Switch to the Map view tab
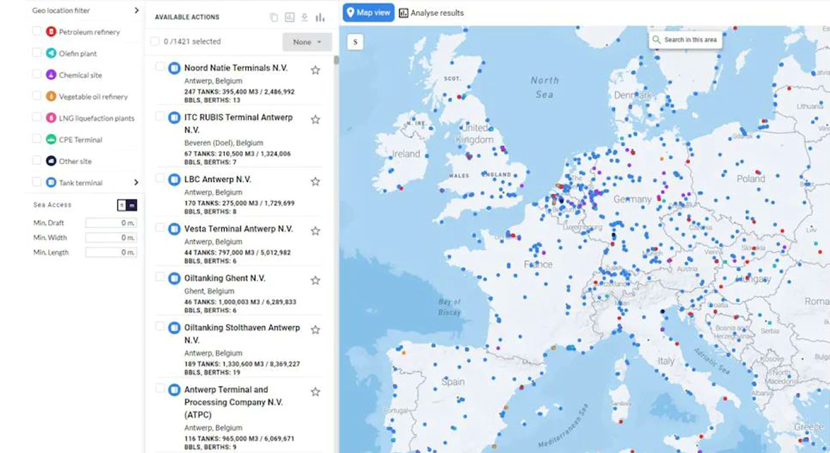Viewport: 830px width, 453px height. pos(368,12)
